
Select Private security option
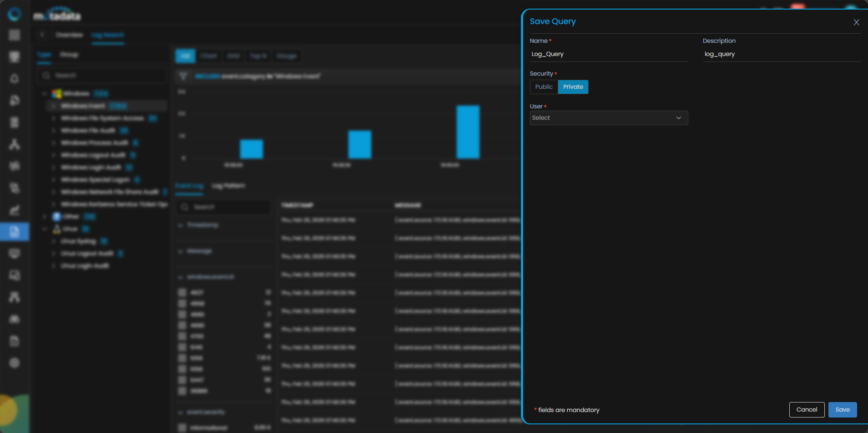click(573, 87)
